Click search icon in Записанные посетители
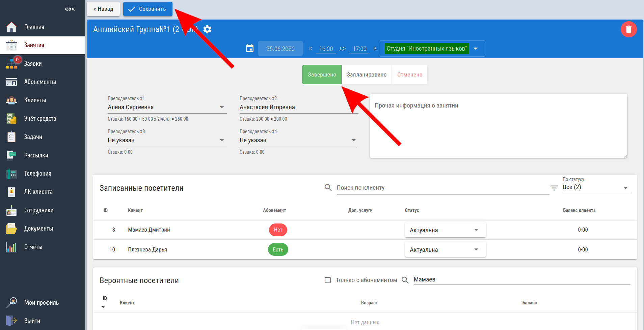The image size is (644, 330). [x=328, y=187]
